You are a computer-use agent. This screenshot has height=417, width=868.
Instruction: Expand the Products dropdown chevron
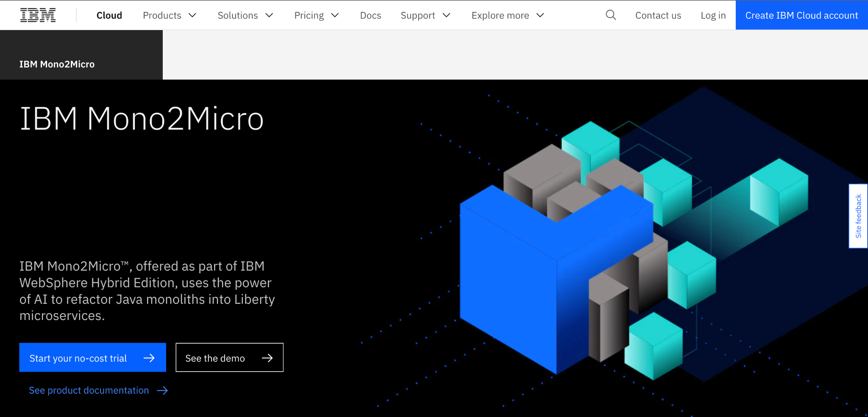(192, 15)
